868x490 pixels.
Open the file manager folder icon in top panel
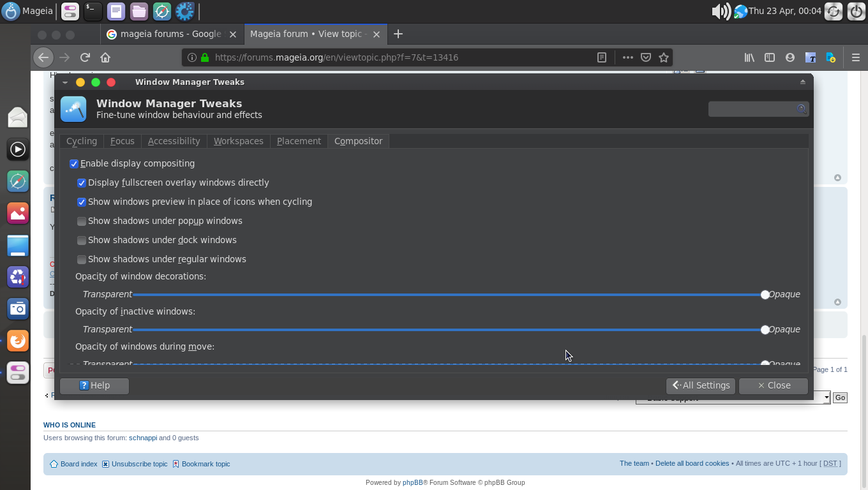click(138, 11)
